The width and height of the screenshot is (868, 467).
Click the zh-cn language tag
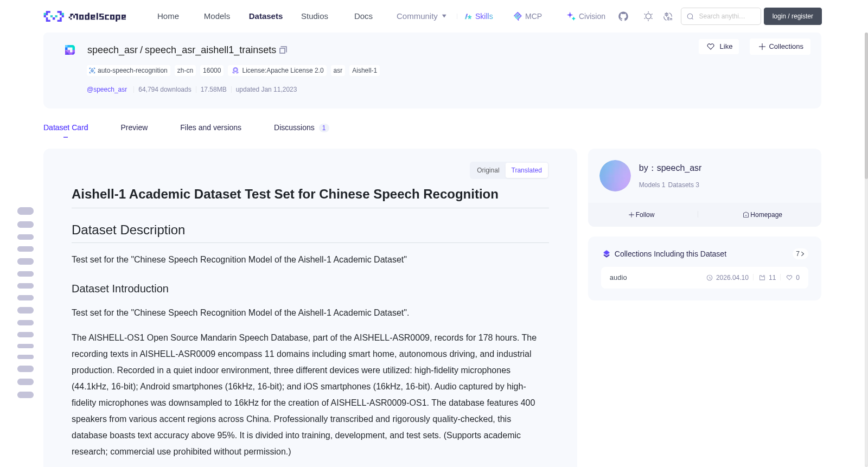click(x=185, y=71)
